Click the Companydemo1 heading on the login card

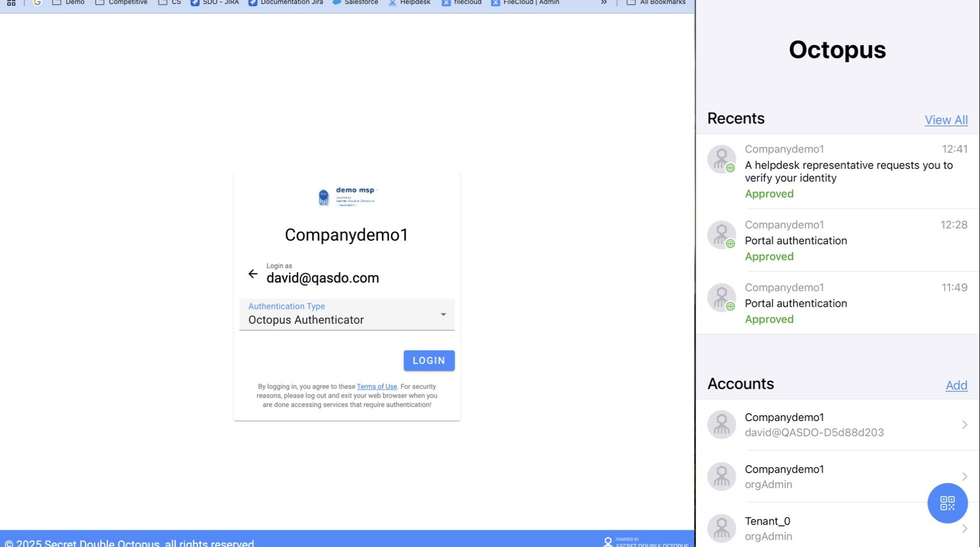347,235
